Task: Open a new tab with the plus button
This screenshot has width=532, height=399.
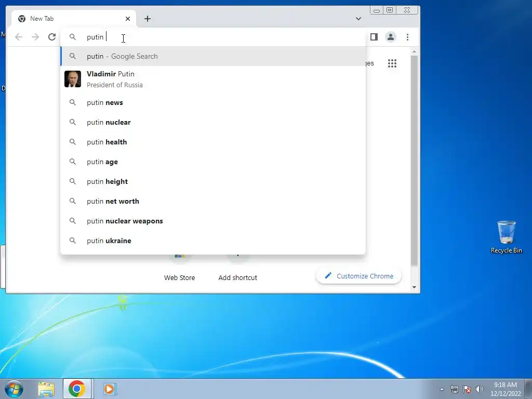Action: tap(147, 19)
